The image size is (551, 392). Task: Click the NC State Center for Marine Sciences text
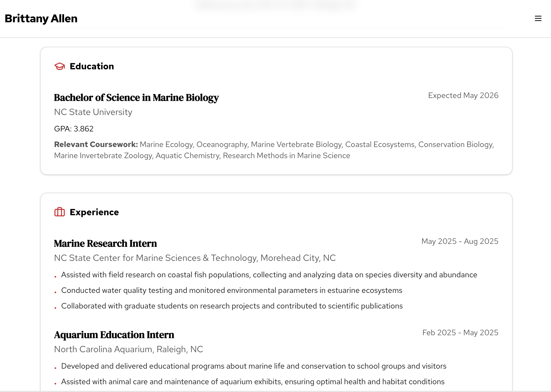[x=195, y=258]
